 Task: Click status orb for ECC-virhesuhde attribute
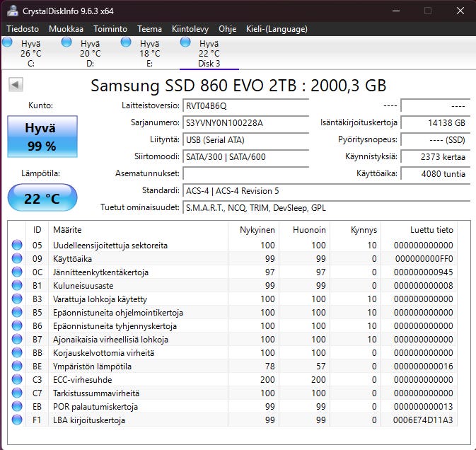point(17,380)
